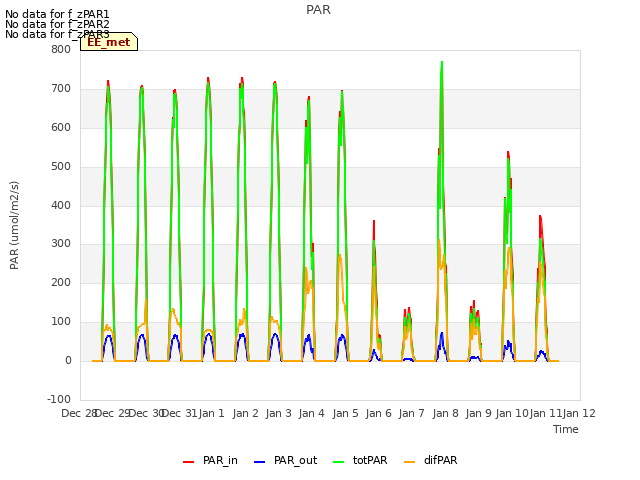The image size is (640, 480).
Task: Click the Jan 12 x-axis label
Action: pos(579,413)
